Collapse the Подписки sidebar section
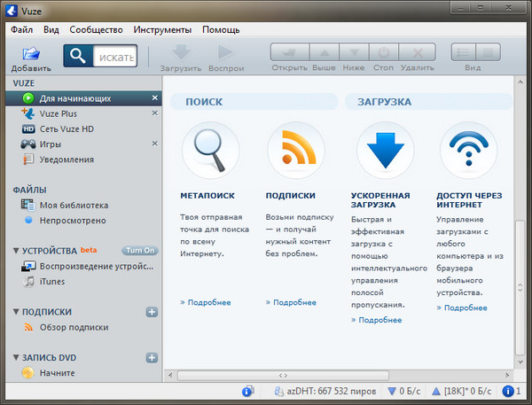The height and width of the screenshot is (405, 532). pyautogui.click(x=17, y=312)
